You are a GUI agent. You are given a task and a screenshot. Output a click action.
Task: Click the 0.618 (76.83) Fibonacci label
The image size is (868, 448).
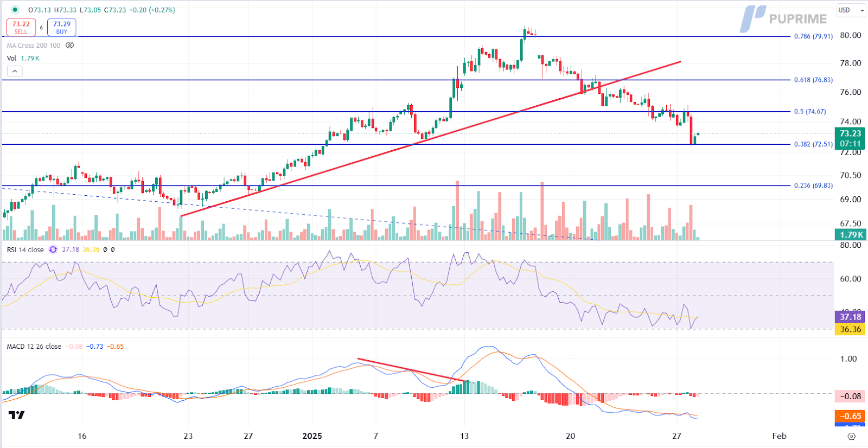click(x=813, y=80)
